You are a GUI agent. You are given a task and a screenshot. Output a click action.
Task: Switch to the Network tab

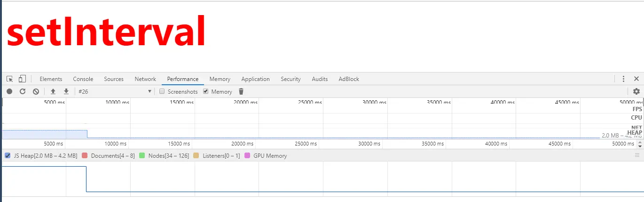click(145, 79)
